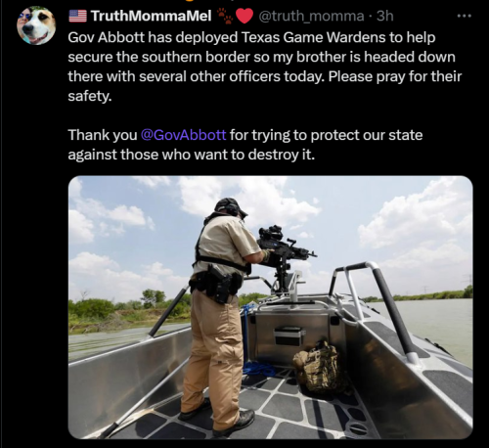The width and height of the screenshot is (489, 448).
Task: Click the red heart emoji in the name
Action: click(x=244, y=16)
